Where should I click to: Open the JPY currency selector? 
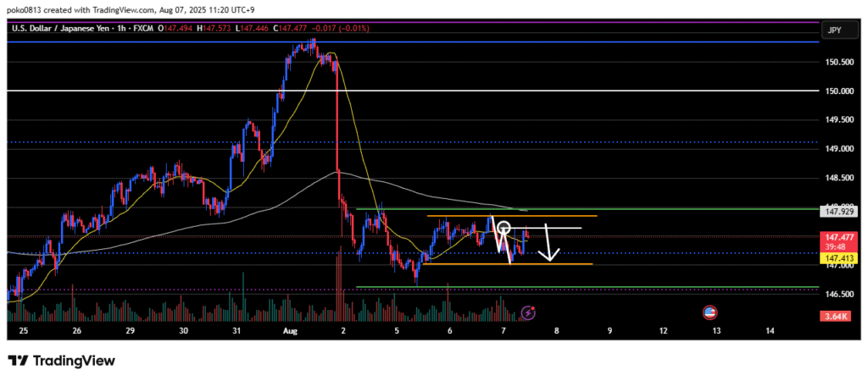834,29
